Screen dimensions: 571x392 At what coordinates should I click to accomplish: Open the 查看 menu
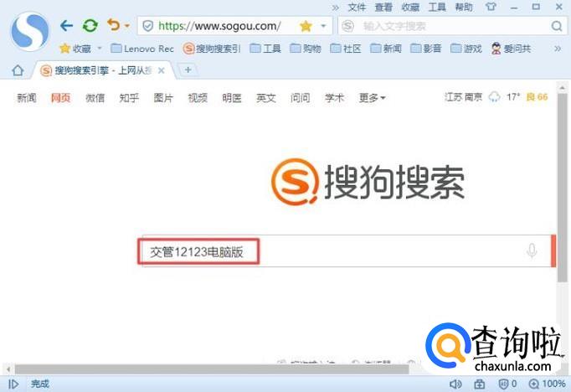pos(383,7)
